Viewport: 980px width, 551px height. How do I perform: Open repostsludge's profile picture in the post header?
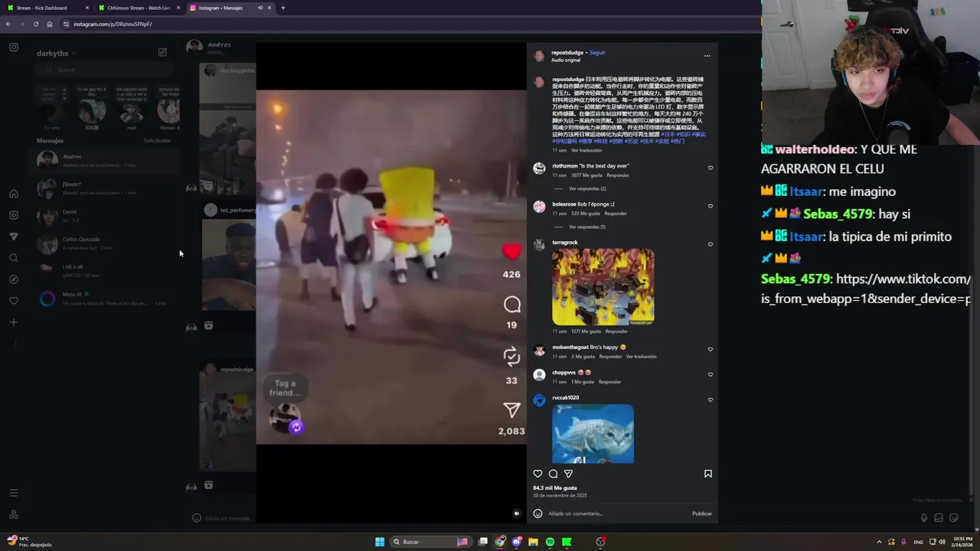[539, 56]
